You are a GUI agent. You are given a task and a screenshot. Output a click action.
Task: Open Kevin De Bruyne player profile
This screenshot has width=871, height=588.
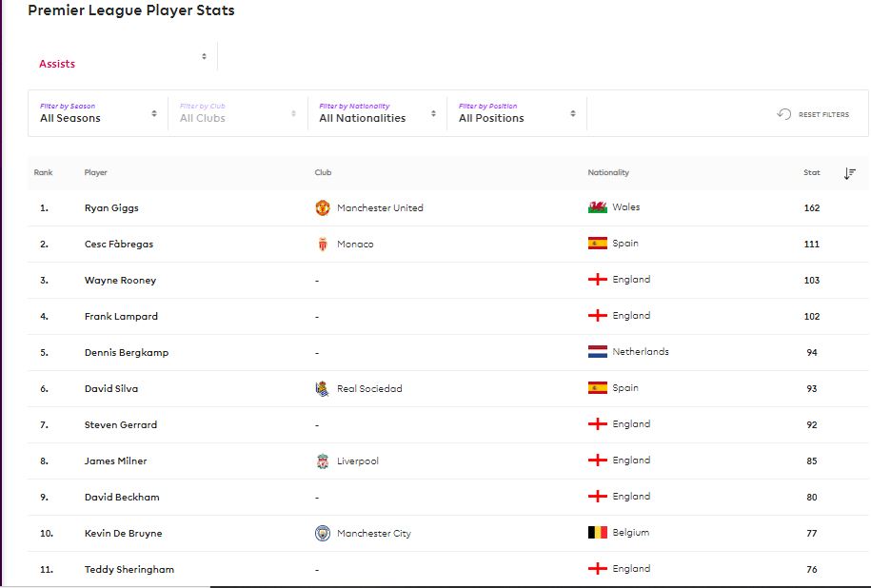tap(124, 533)
